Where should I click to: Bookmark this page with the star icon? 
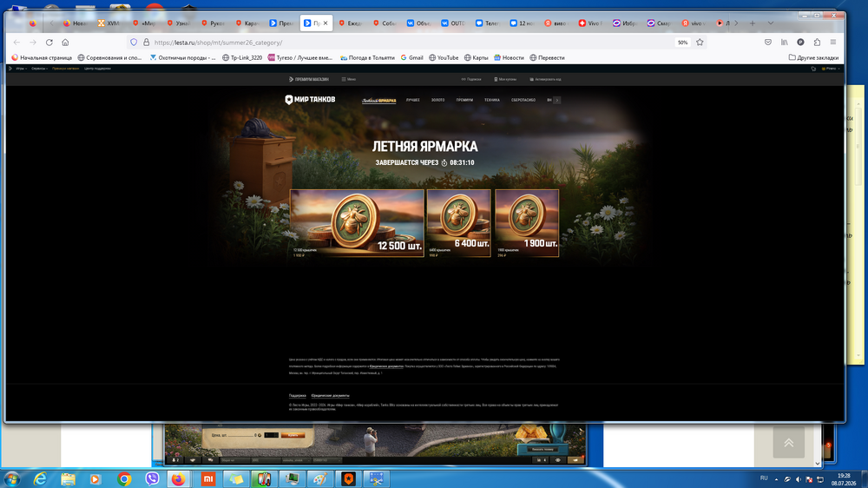point(700,42)
